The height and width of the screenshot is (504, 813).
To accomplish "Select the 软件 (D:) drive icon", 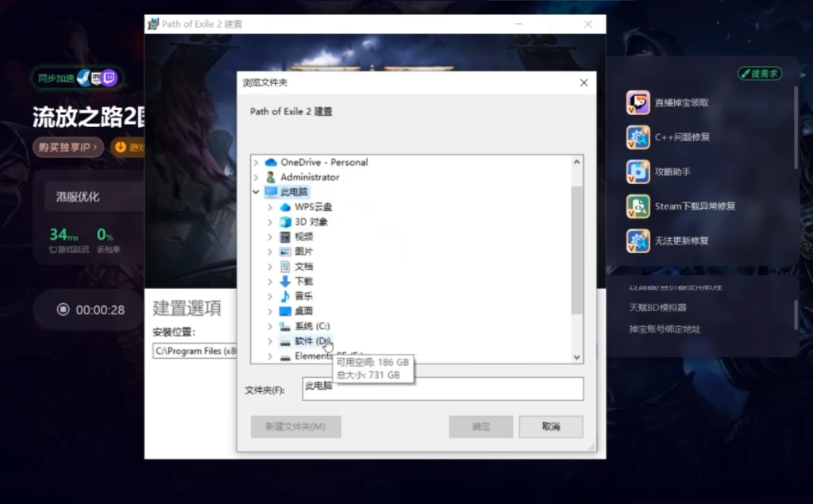I will tap(285, 342).
